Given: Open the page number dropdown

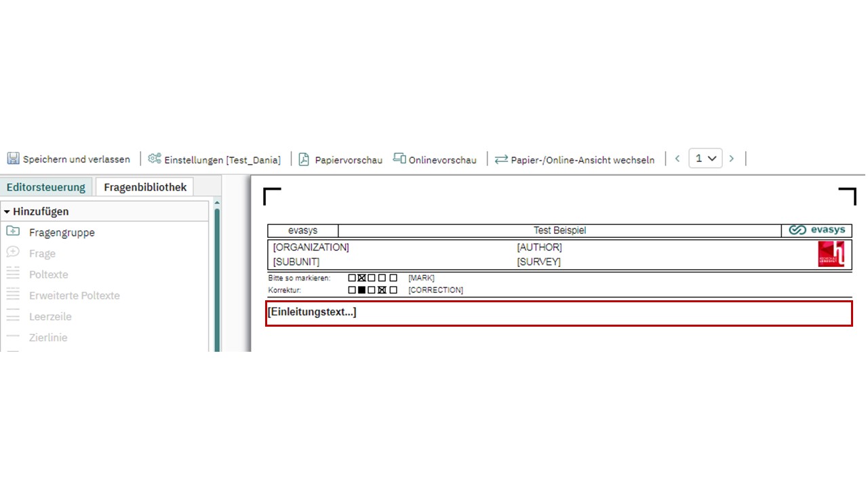Looking at the screenshot, I should point(705,159).
